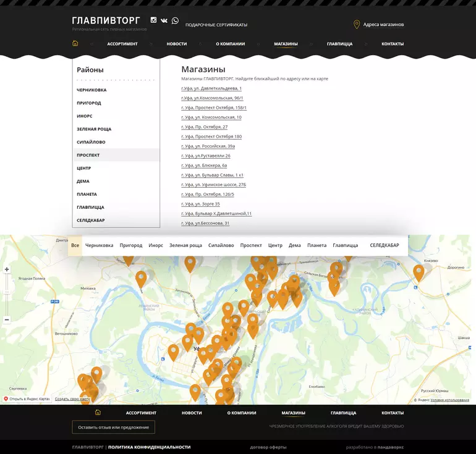This screenshot has width=476, height=454.
Task: Open address ул.Руставелли 26
Action: [206, 156]
